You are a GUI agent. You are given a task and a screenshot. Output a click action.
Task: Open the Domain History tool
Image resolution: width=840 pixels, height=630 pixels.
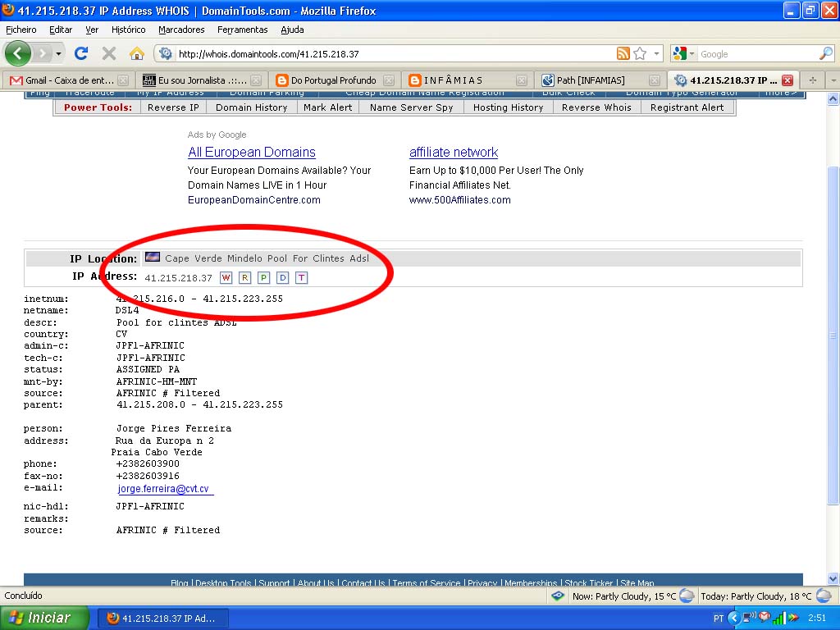point(251,107)
